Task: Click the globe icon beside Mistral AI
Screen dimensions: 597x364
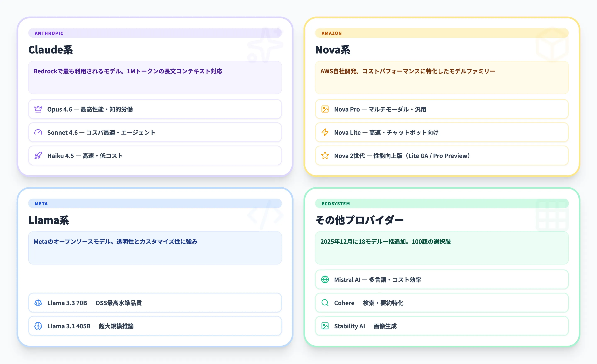Action: pyautogui.click(x=325, y=280)
